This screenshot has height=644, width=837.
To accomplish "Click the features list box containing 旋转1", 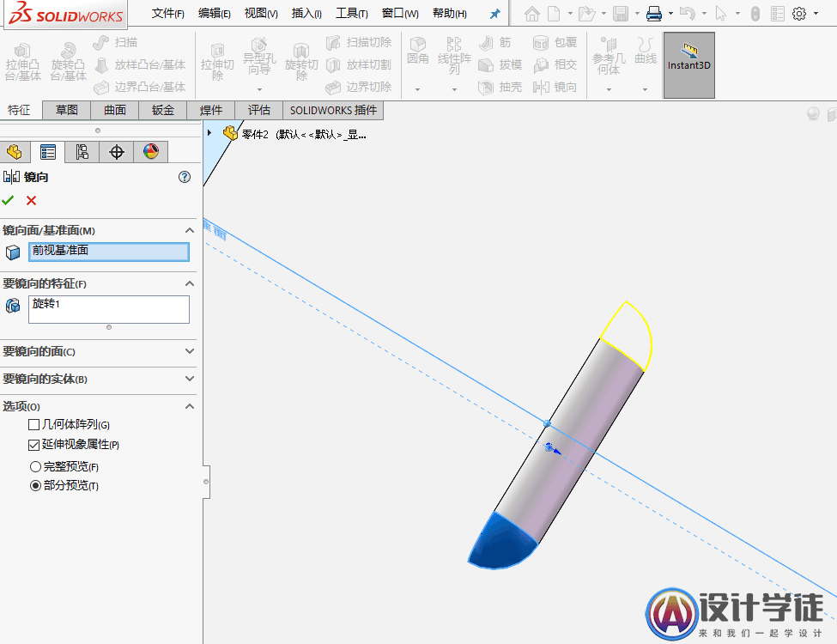I will 109,309.
